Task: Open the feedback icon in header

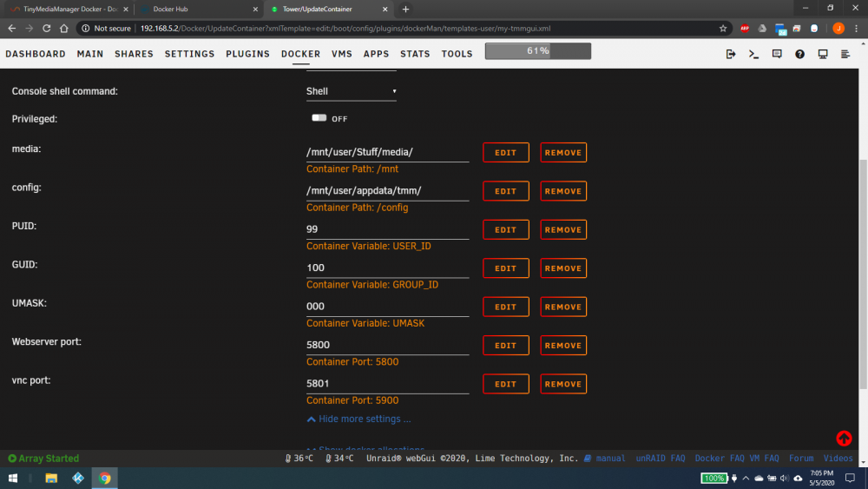Action: (x=777, y=54)
